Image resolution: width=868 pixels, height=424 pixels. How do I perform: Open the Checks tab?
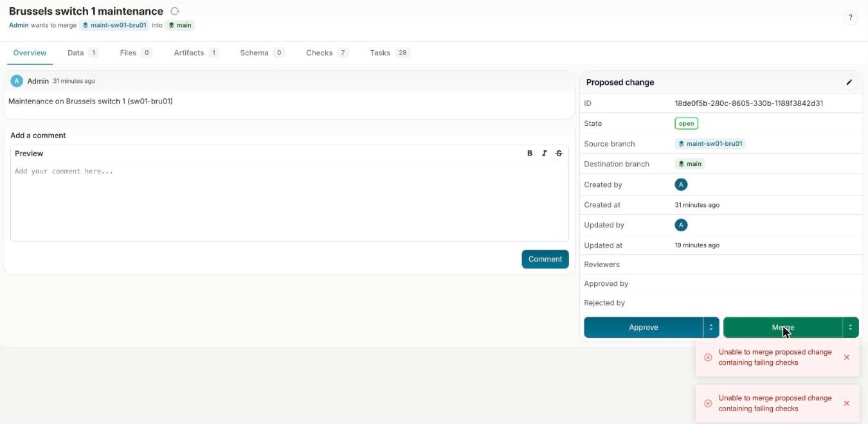click(x=327, y=53)
